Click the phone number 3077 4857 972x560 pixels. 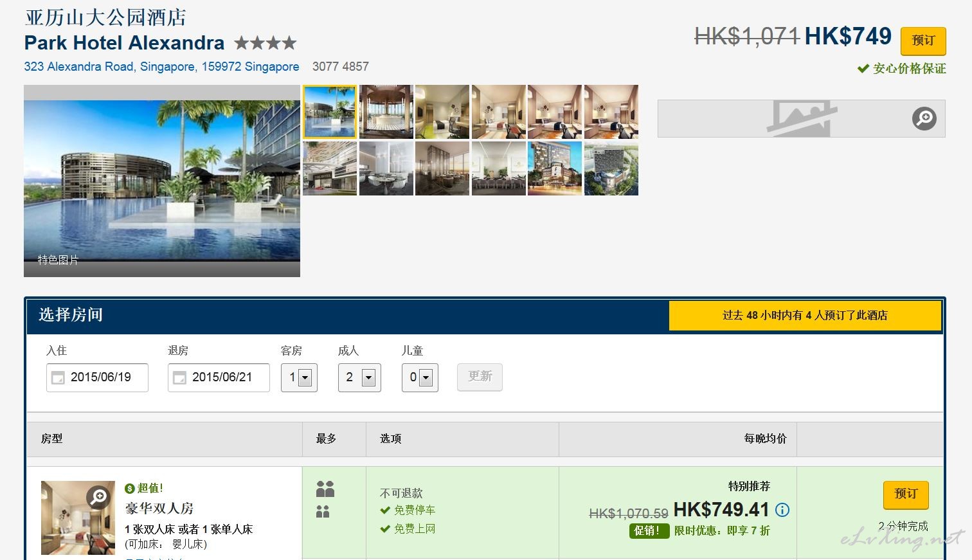(x=341, y=66)
